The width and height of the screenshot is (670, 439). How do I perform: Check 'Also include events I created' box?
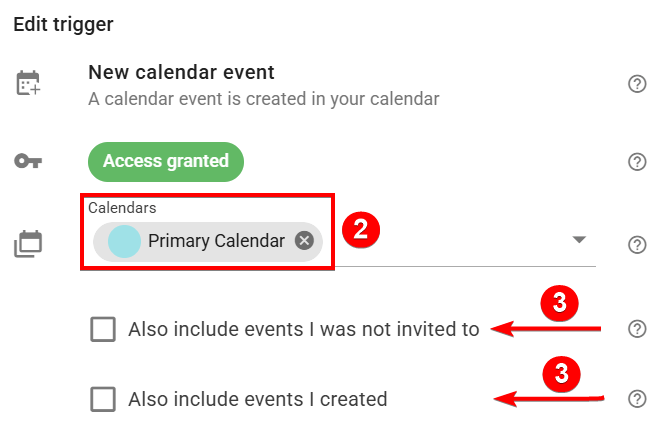click(x=103, y=399)
